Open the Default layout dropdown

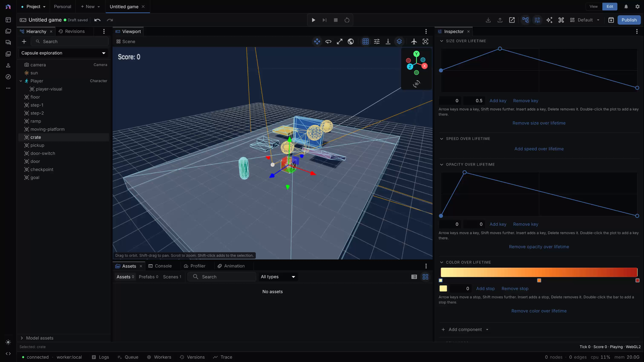(585, 20)
